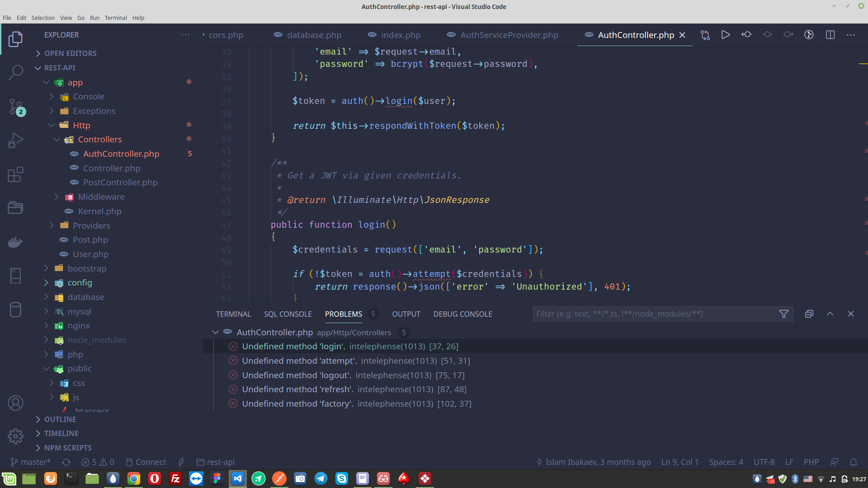
Task: Open the Extensions view
Action: [x=15, y=174]
